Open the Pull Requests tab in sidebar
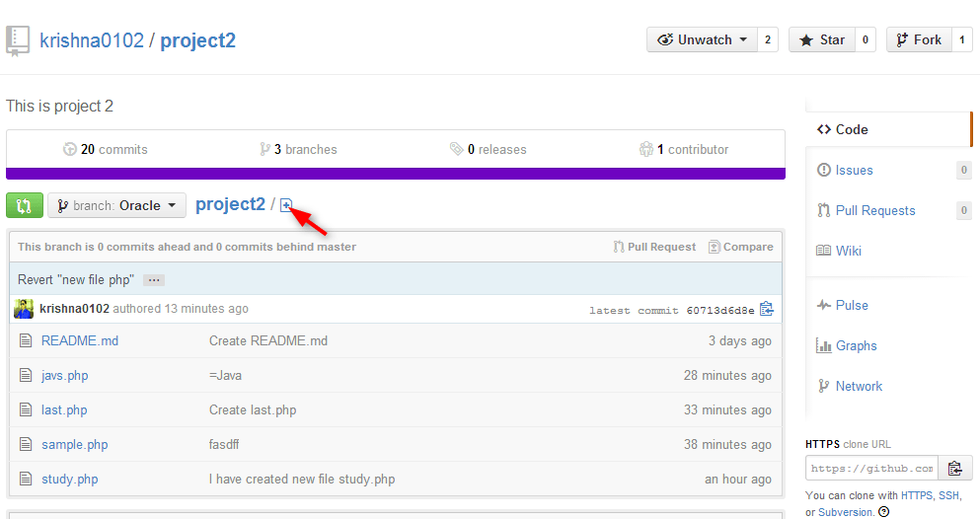 click(867, 210)
